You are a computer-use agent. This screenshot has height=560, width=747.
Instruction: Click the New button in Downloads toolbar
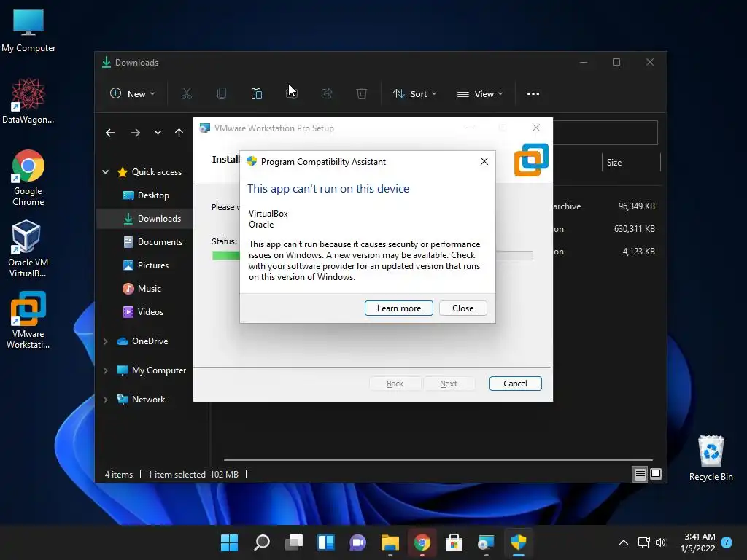[133, 94]
